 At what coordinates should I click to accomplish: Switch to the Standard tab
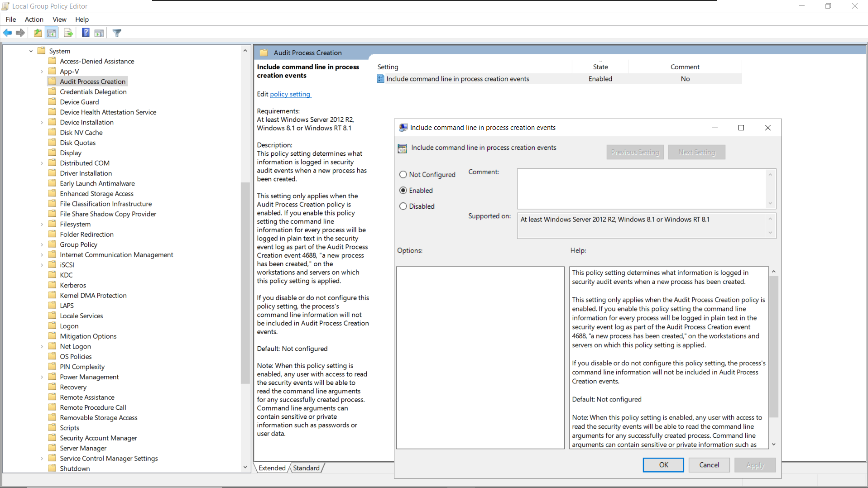(x=307, y=468)
